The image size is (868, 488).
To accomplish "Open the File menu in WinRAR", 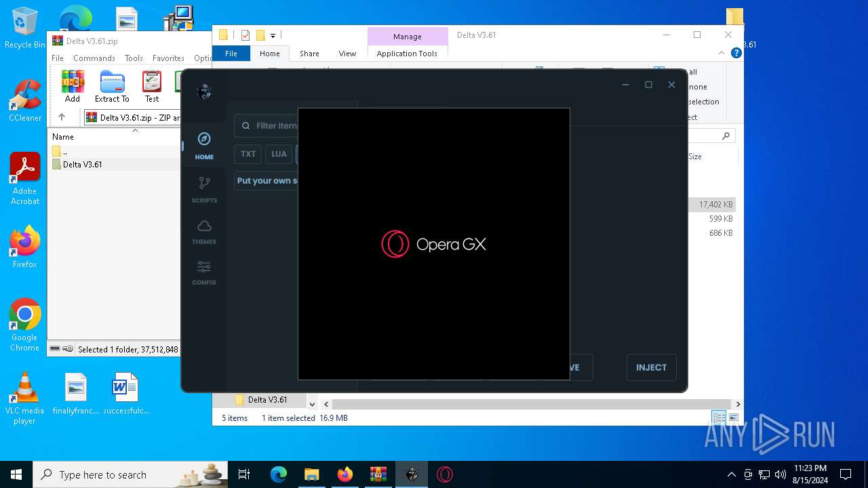I will (58, 58).
